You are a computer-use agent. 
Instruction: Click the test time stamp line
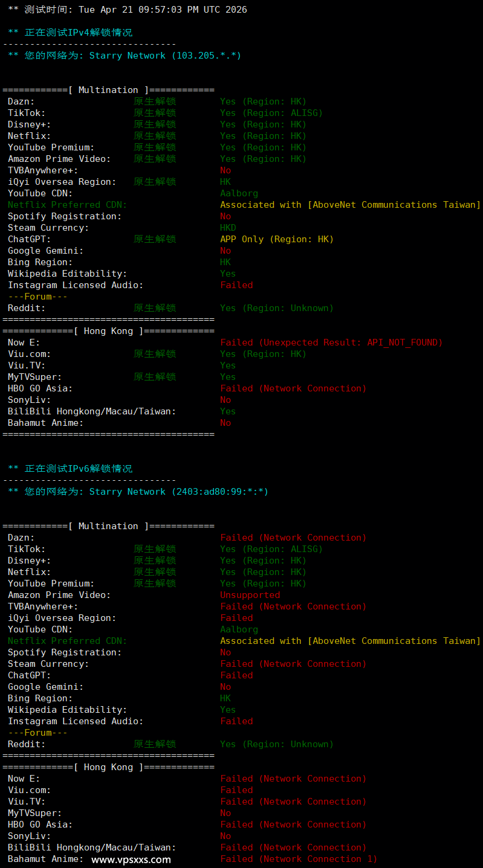[127, 10]
